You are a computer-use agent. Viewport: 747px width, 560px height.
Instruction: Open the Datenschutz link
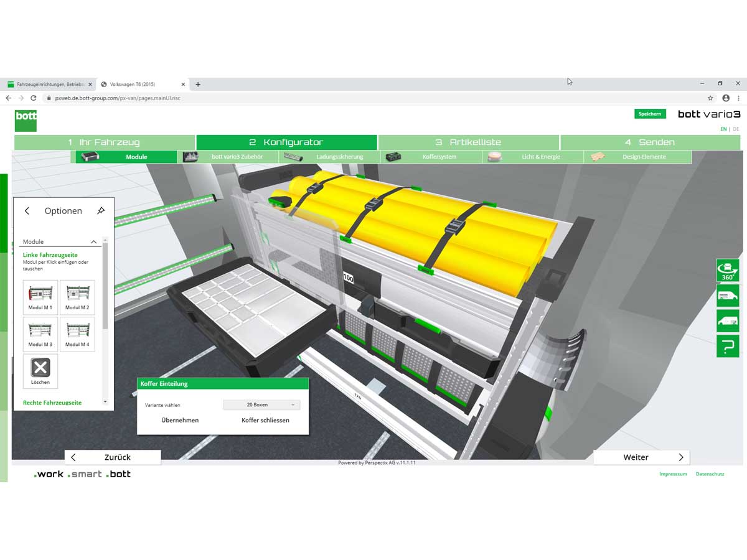(710, 474)
